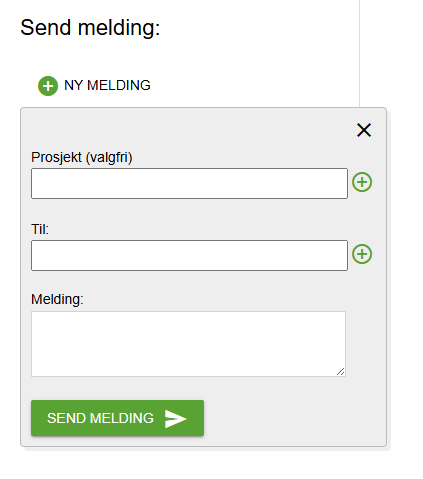Click the SEND MELDING button text

tap(100, 418)
